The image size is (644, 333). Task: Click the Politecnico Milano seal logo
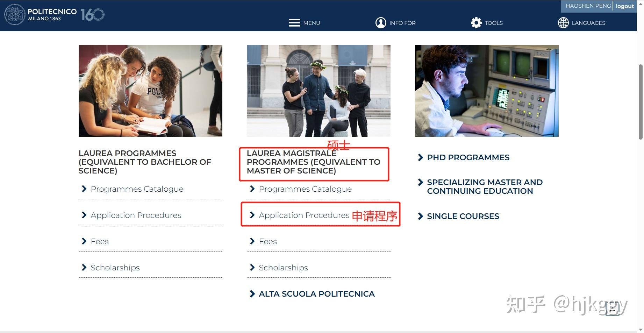(14, 14)
